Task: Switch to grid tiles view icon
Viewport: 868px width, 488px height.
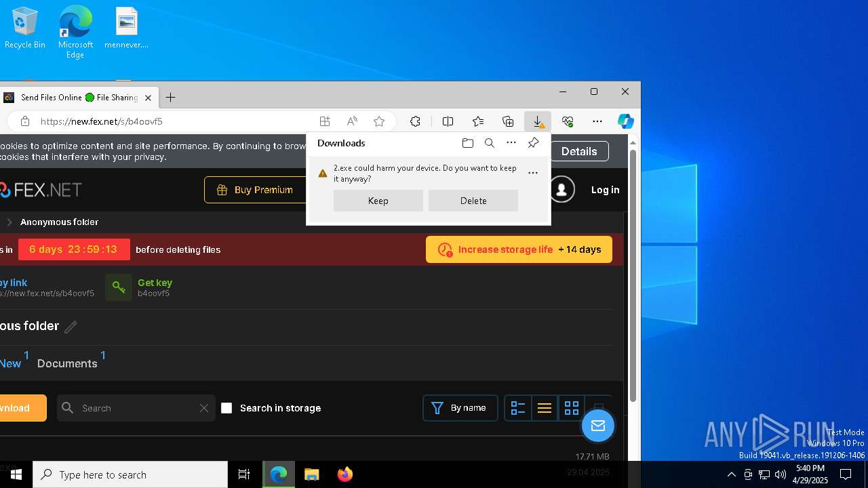Action: point(572,408)
